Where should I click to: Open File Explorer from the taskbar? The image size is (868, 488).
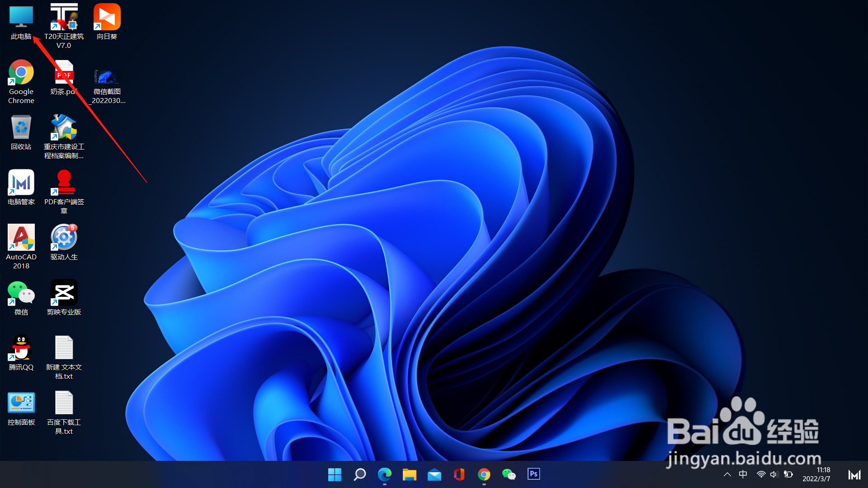click(409, 474)
